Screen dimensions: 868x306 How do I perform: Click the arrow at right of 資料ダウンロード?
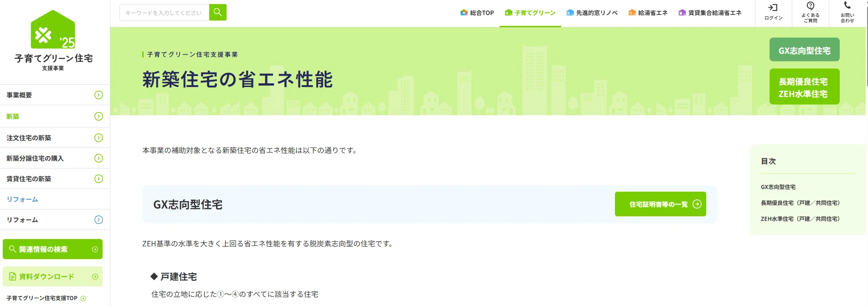point(95,276)
